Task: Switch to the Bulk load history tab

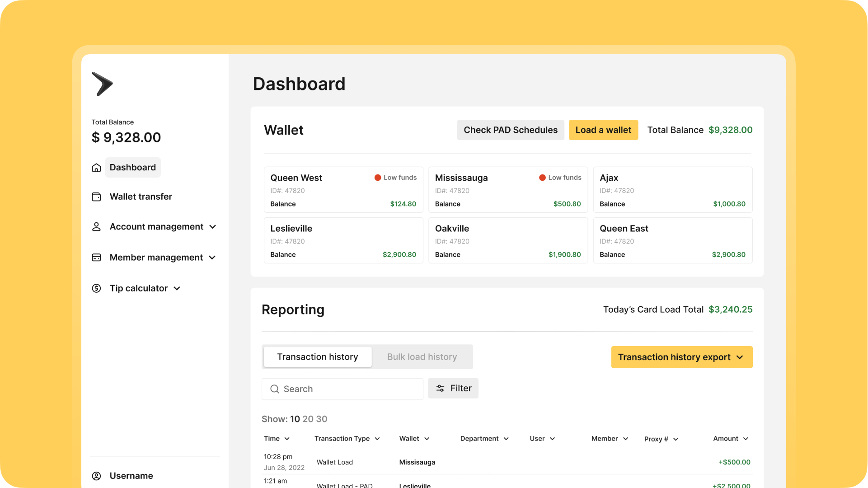Action: 422,357
